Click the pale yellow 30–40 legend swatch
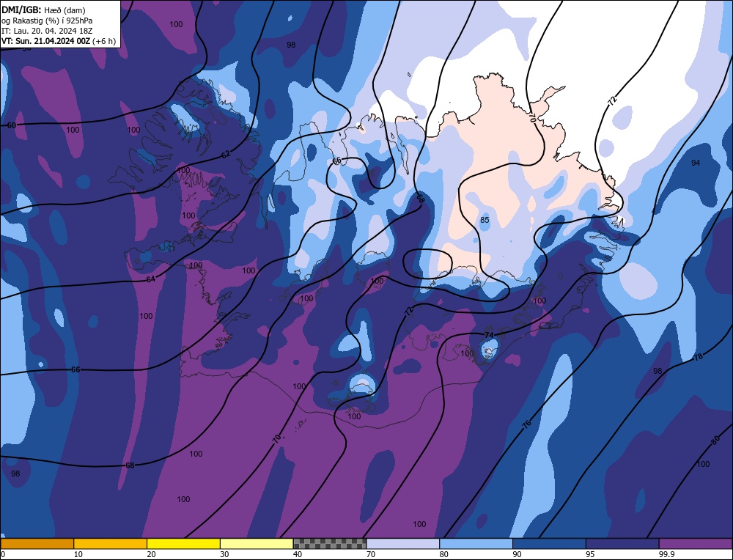733x560 pixels. [x=257, y=543]
